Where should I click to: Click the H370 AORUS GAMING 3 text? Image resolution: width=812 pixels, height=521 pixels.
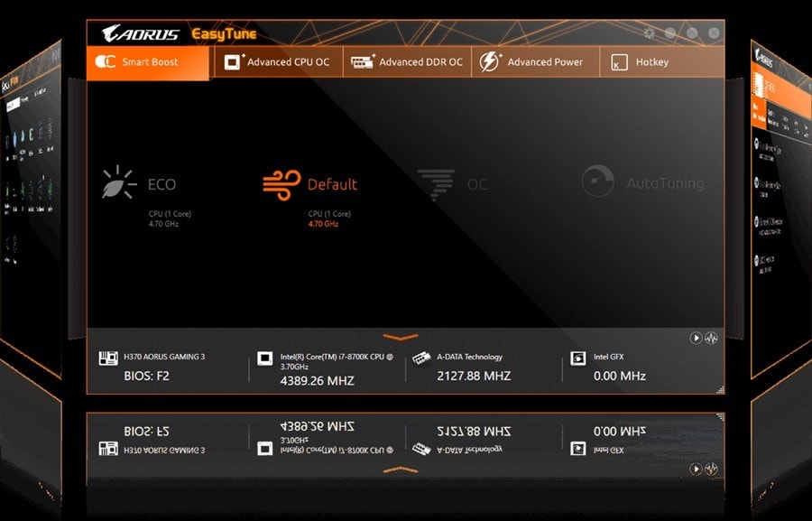tap(164, 357)
